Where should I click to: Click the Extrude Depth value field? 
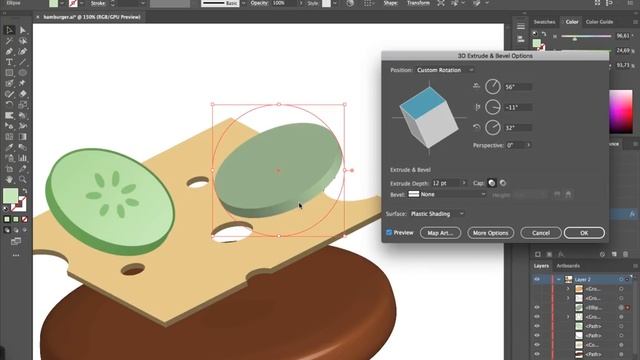pyautogui.click(x=445, y=183)
